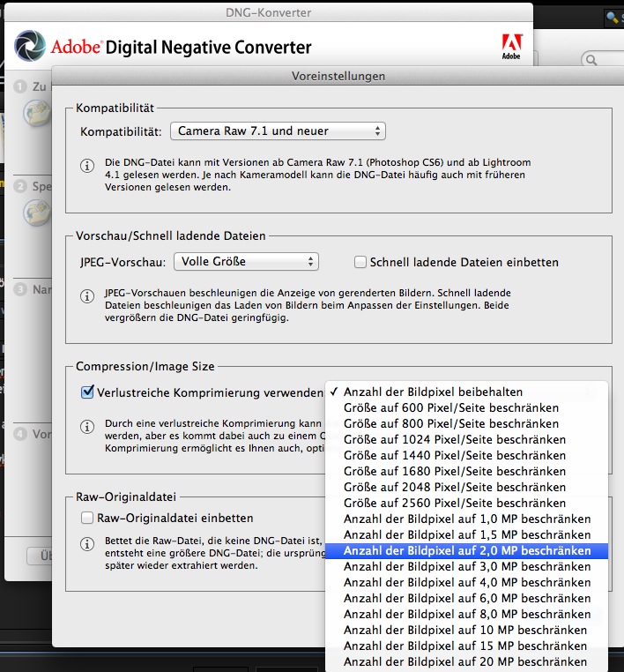Enable 'Raw-Originaldatei einbetten' checkbox
The image size is (624, 672).
(87, 518)
